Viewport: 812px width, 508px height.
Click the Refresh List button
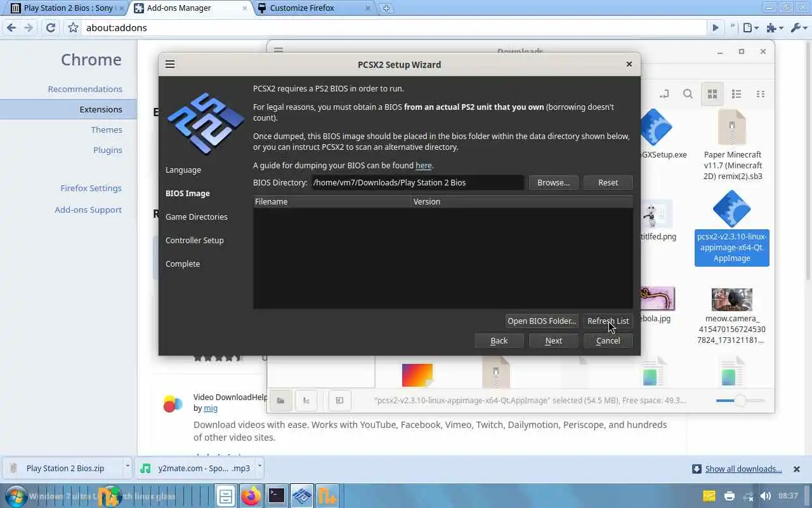(608, 321)
